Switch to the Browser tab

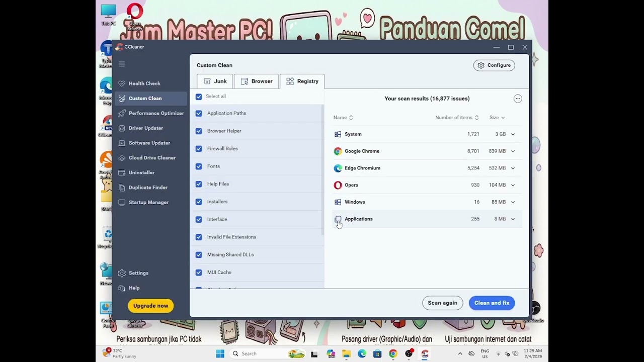click(x=257, y=81)
